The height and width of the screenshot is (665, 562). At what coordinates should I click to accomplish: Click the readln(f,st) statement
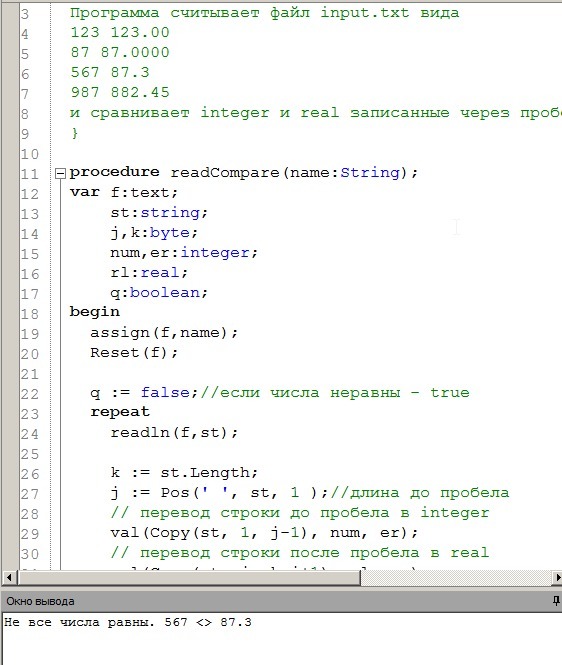[x=174, y=433]
